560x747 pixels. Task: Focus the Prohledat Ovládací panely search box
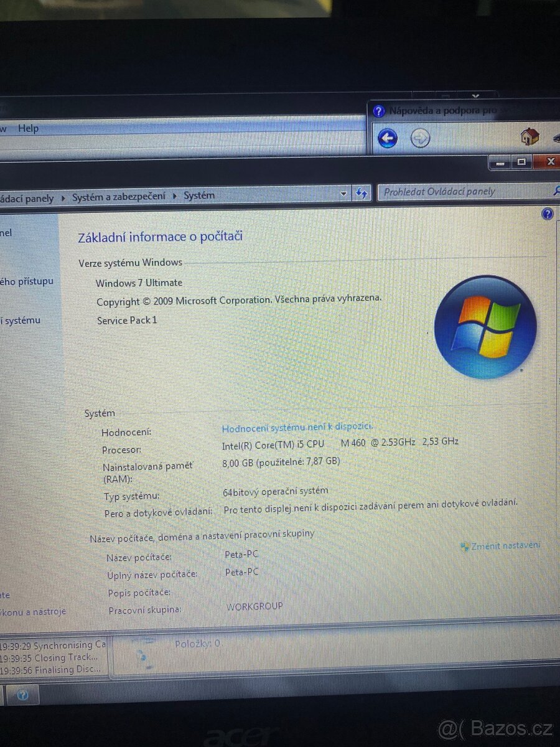[465, 192]
